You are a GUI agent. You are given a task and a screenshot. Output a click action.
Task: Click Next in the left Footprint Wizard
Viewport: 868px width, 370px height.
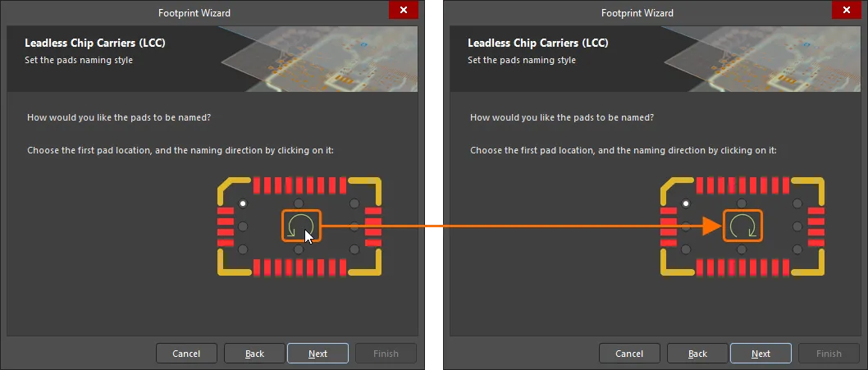tap(318, 354)
